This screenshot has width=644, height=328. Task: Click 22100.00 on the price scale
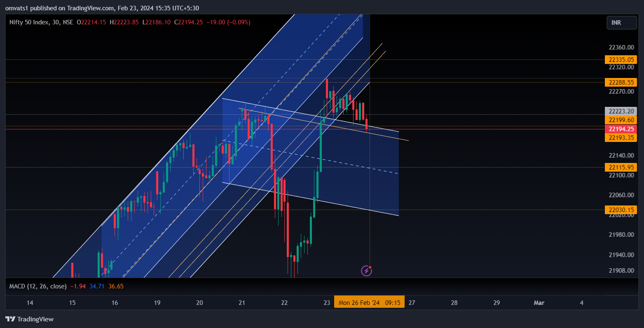pyautogui.click(x=621, y=175)
